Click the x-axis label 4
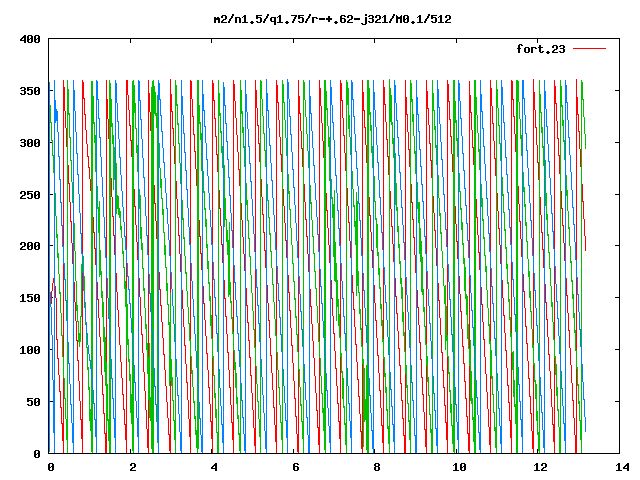This screenshot has height=480, width=640. (x=214, y=467)
